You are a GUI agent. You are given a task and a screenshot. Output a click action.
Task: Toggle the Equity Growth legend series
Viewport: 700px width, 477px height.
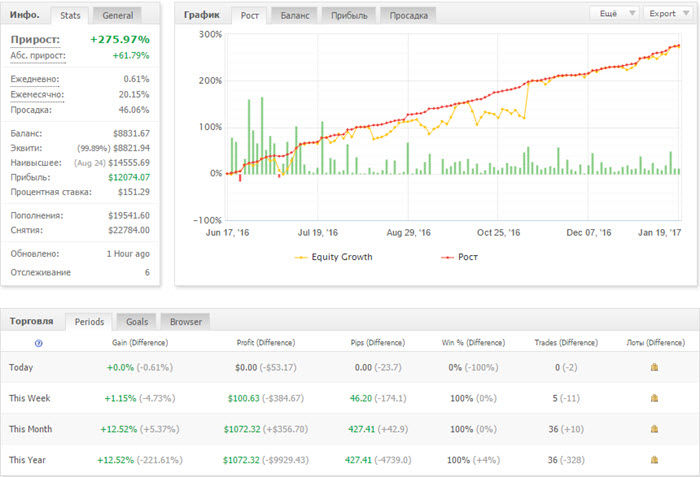333,257
